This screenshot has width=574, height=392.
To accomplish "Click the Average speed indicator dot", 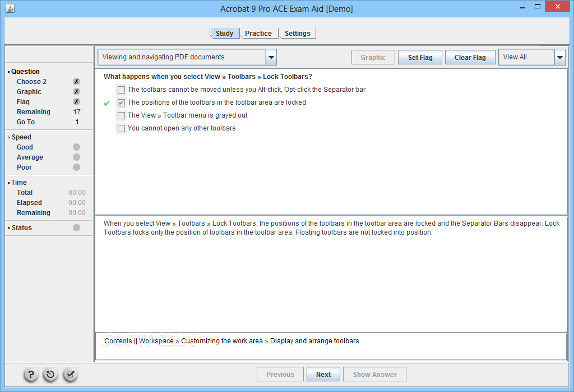I will 76,157.
